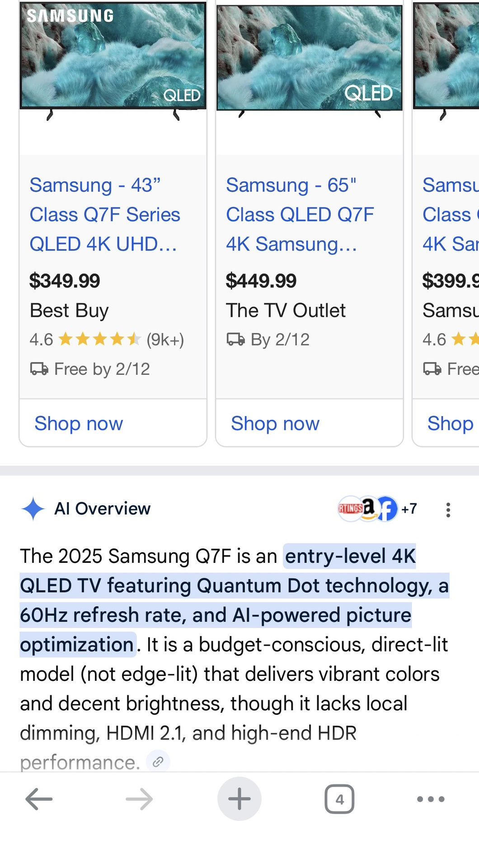Viewport: 479px width, 868px height.
Task: Open AI Overview vertical dots options
Action: pyautogui.click(x=448, y=509)
